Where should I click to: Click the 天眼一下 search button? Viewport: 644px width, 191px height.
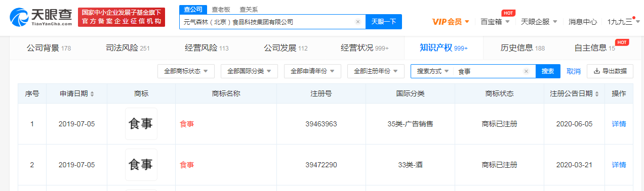pyautogui.click(x=384, y=22)
